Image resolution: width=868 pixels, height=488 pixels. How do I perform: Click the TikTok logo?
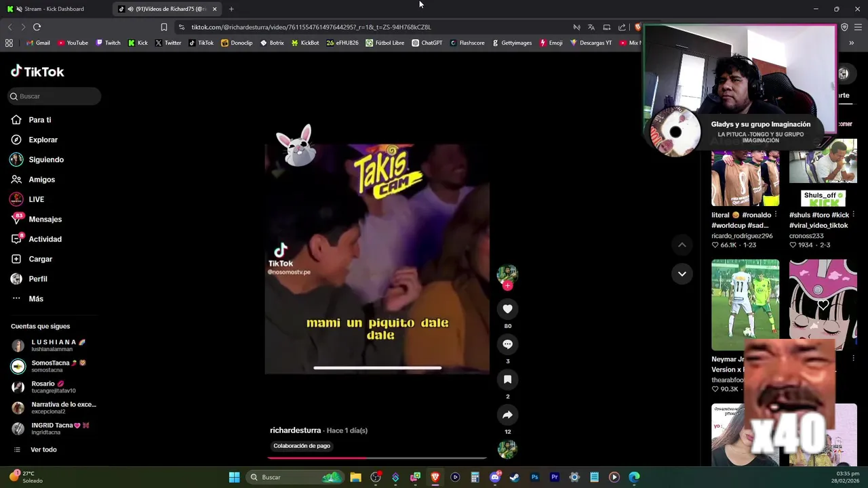point(37,71)
